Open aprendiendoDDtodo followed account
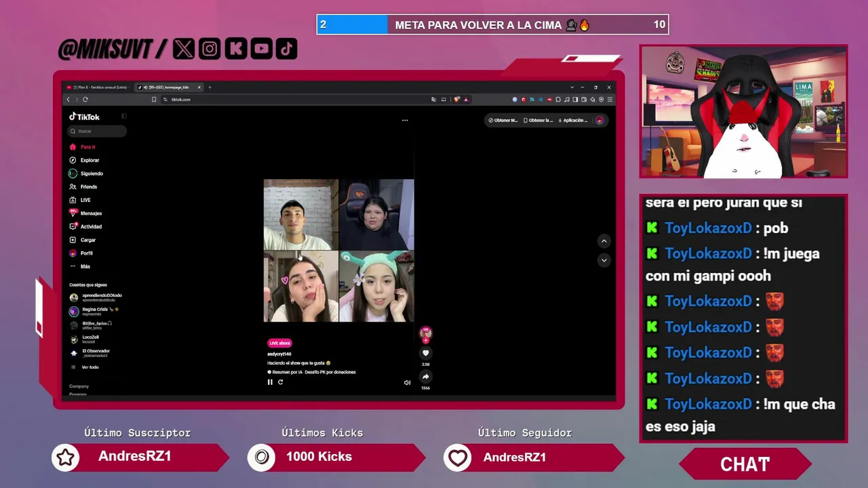Image resolution: width=868 pixels, height=488 pixels. (x=96, y=297)
